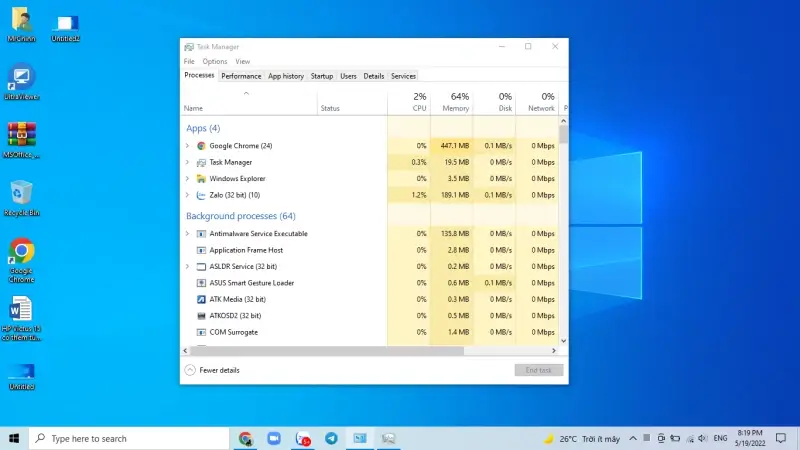Open the notification center in the system tray
This screenshot has width=800, height=450.
(782, 438)
